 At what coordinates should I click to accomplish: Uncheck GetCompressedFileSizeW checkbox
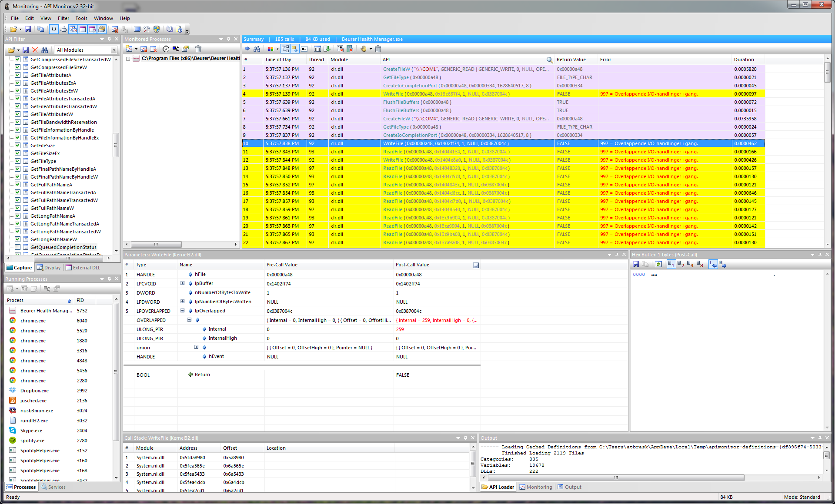pyautogui.click(x=18, y=67)
